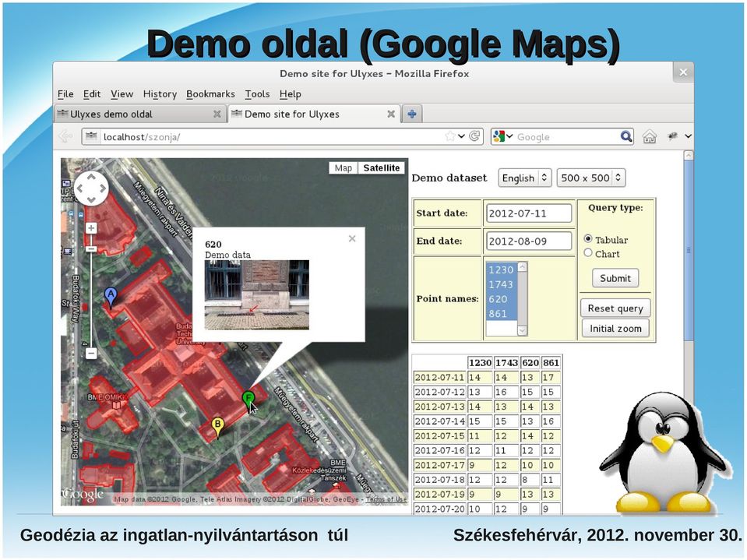This screenshot has height=560, width=747.
Task: Click the bookmarks toolbar icon right of home
Action: coord(673,136)
